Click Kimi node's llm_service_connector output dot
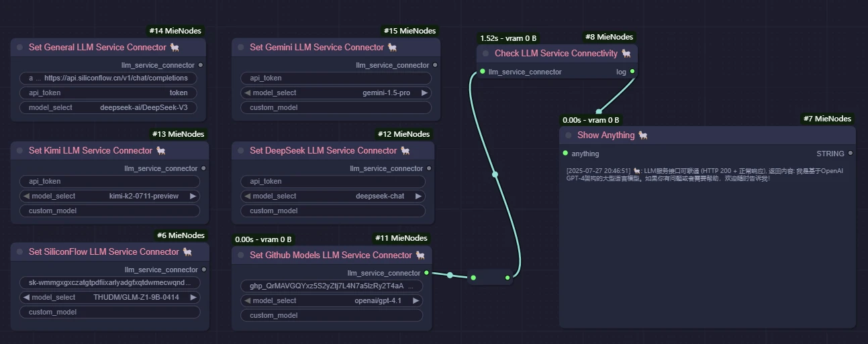868x344 pixels. (204, 168)
